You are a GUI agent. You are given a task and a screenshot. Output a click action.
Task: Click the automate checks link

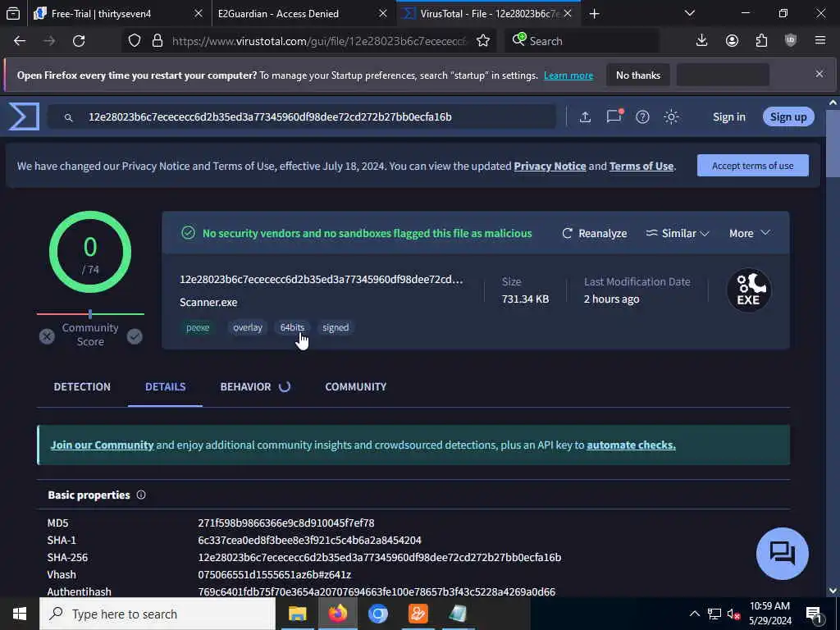coord(631,445)
